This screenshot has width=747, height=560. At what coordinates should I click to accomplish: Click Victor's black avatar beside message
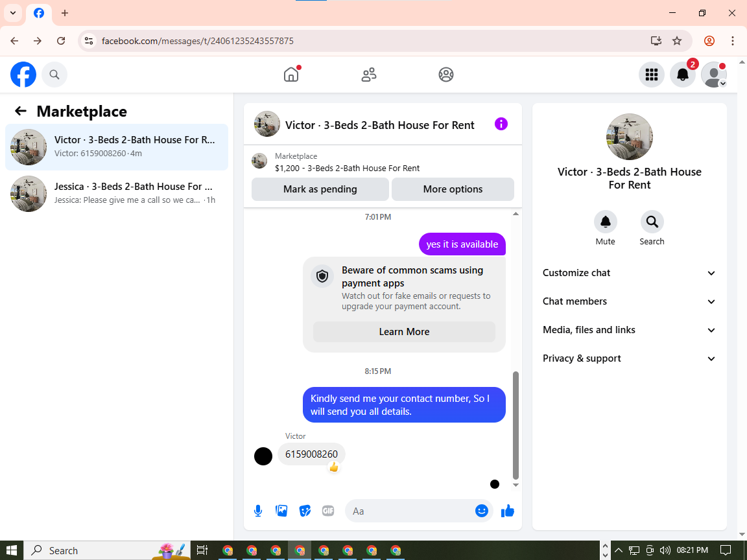coord(263,456)
